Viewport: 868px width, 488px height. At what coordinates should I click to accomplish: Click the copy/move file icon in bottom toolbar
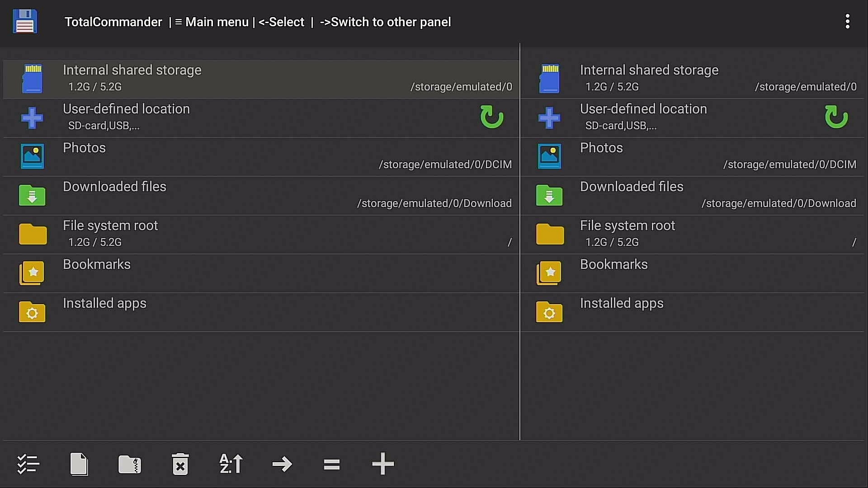[79, 464]
